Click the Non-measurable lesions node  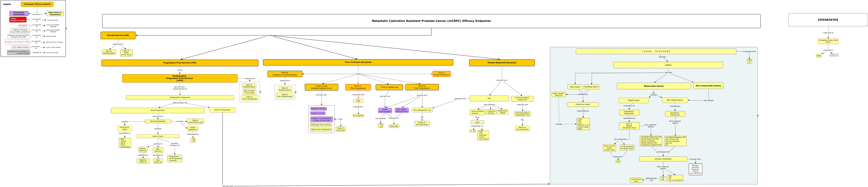click(x=708, y=86)
